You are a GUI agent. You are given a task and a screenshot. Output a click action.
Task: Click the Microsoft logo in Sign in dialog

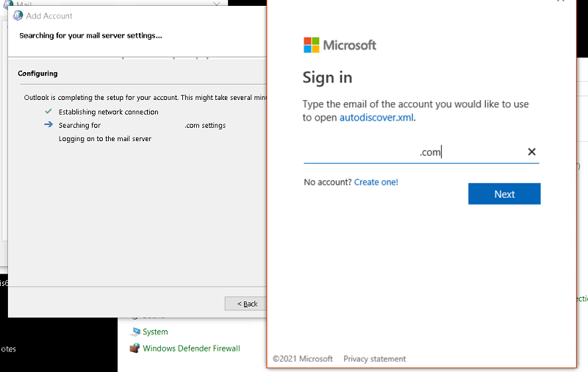point(340,45)
